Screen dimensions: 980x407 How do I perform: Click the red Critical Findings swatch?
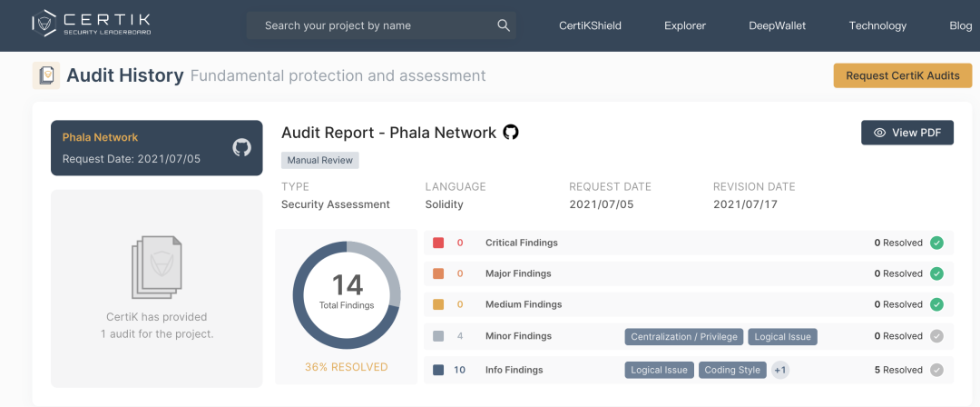point(438,243)
